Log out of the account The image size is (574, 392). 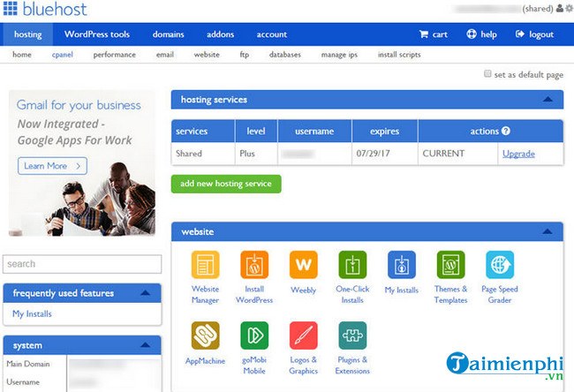coord(534,34)
